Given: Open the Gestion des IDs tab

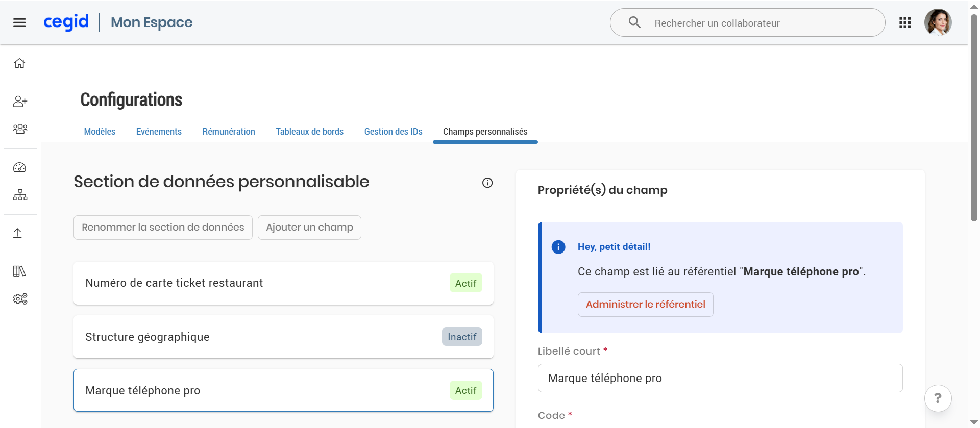Looking at the screenshot, I should (x=393, y=132).
